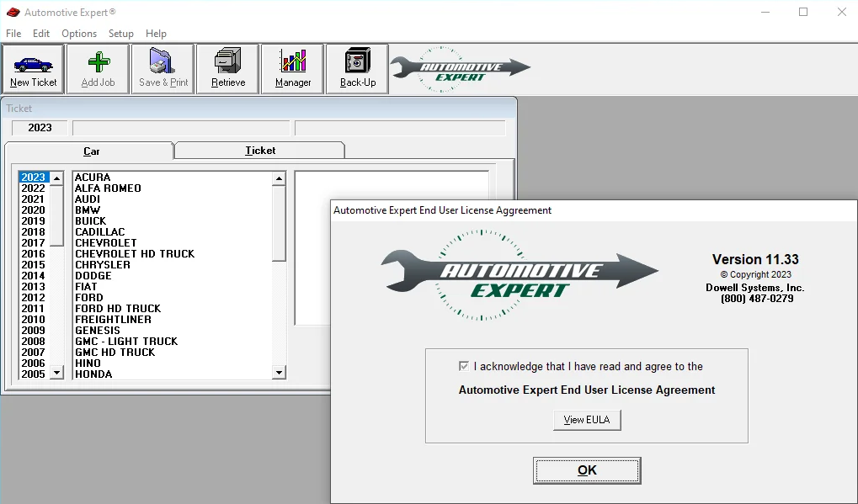Click make list scroll down arrow

(x=279, y=373)
